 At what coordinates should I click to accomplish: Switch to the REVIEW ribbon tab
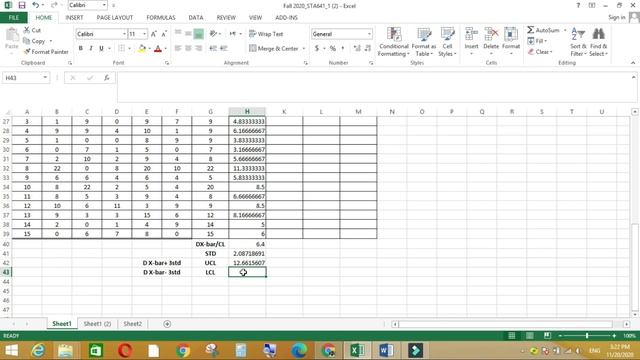tap(226, 18)
